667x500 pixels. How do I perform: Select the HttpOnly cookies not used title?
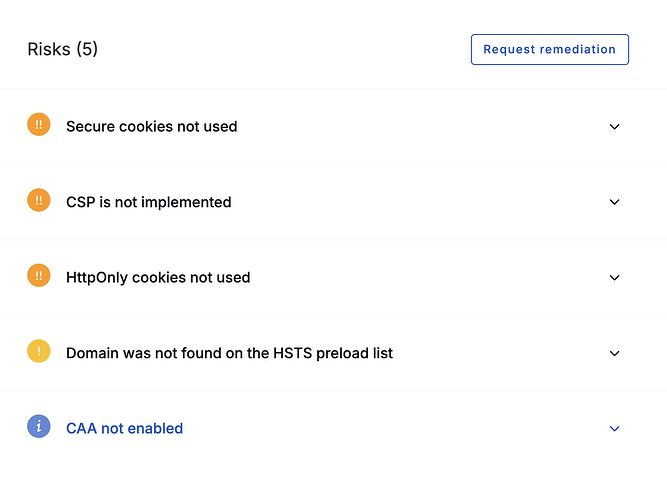[x=158, y=278]
